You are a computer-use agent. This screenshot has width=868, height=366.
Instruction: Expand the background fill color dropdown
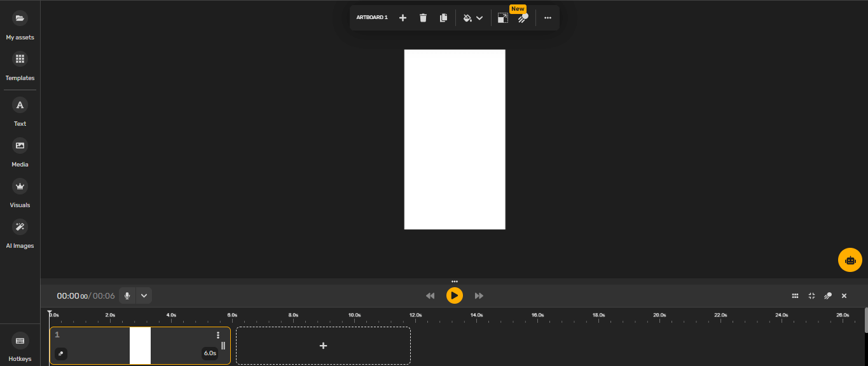(480, 17)
